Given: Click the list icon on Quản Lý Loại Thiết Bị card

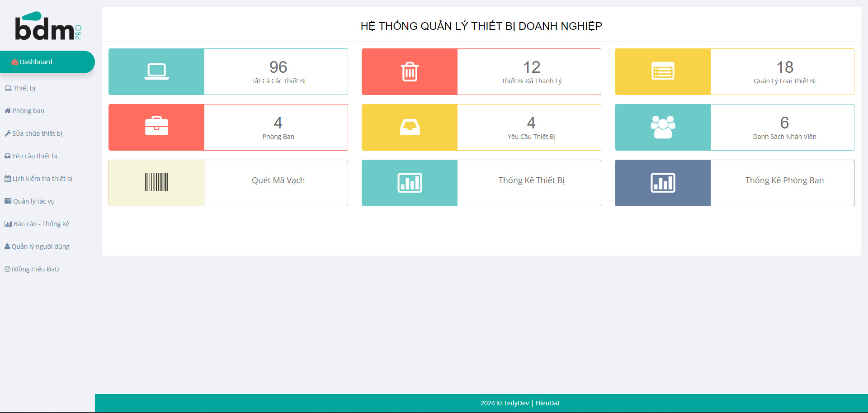Looking at the screenshot, I should coord(663,71).
